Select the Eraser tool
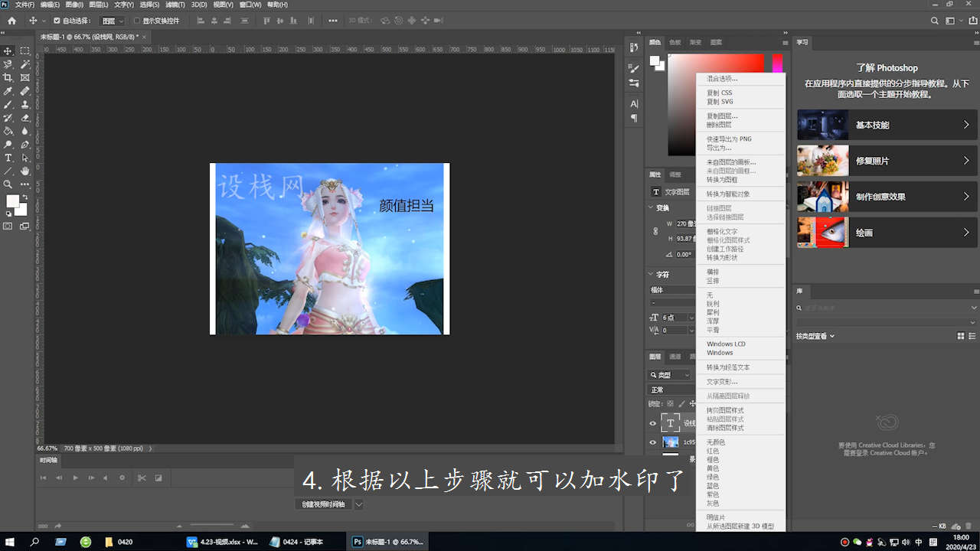This screenshot has width=980, height=551. [x=25, y=118]
